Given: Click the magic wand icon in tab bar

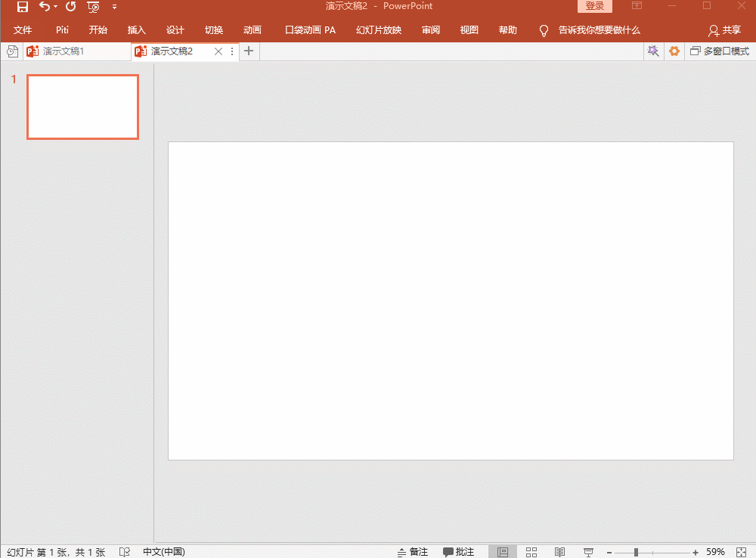Looking at the screenshot, I should click(653, 51).
